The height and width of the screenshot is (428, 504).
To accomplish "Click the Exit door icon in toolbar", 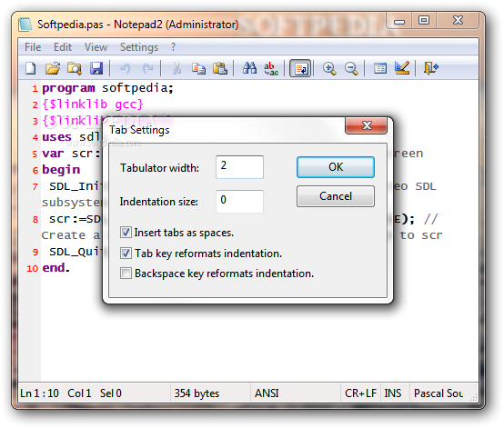I will [x=431, y=68].
